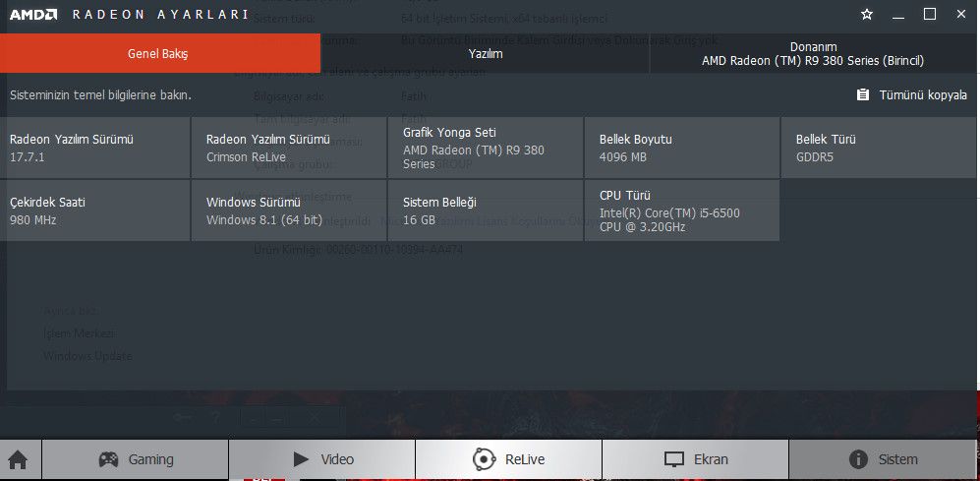Select the Çekirdek Saati 980 MHz tile
The width and height of the screenshot is (980, 481).
click(x=95, y=210)
